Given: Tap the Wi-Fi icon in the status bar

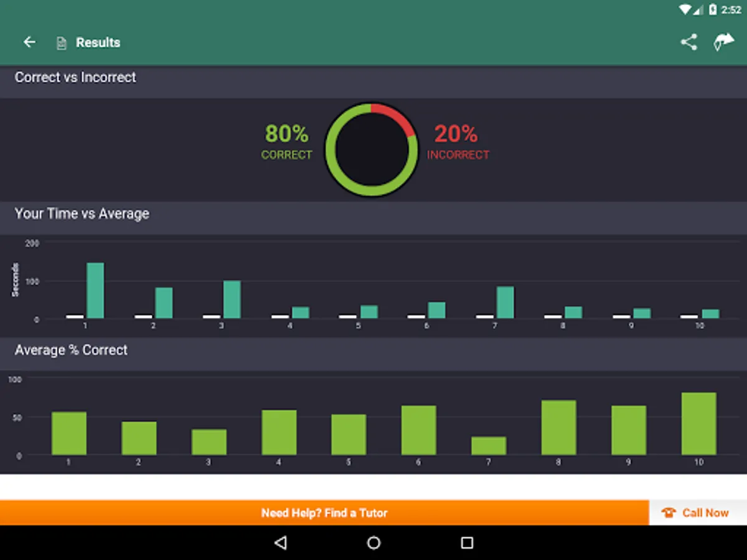Looking at the screenshot, I should [685, 9].
